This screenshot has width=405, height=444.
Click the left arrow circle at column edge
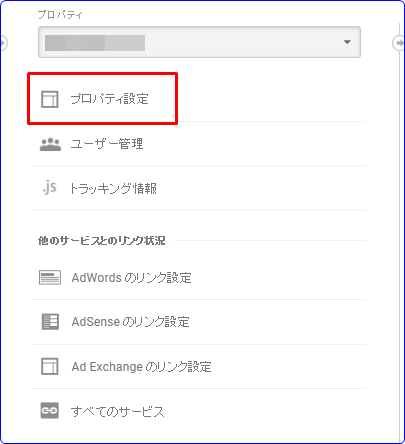pos(3,43)
